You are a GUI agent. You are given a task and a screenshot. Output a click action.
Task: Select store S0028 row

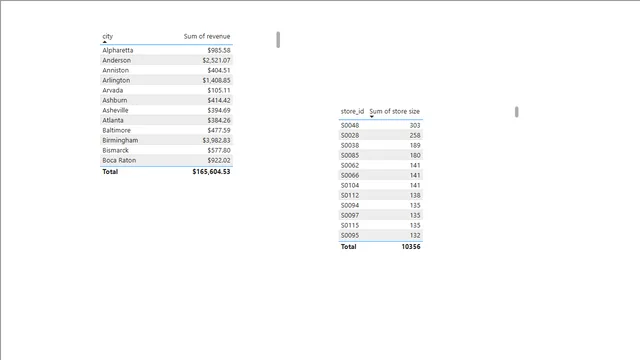coord(380,136)
